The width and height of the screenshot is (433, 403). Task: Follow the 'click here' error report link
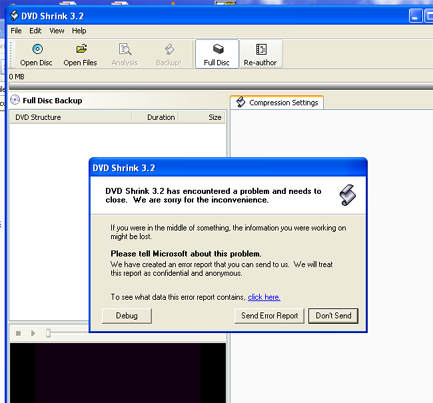pyautogui.click(x=264, y=297)
